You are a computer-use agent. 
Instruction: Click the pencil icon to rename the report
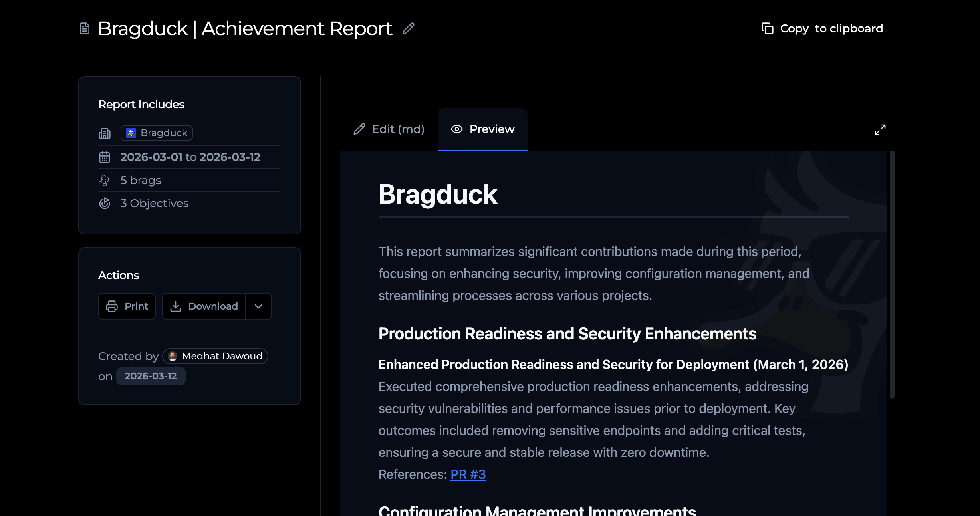tap(408, 28)
